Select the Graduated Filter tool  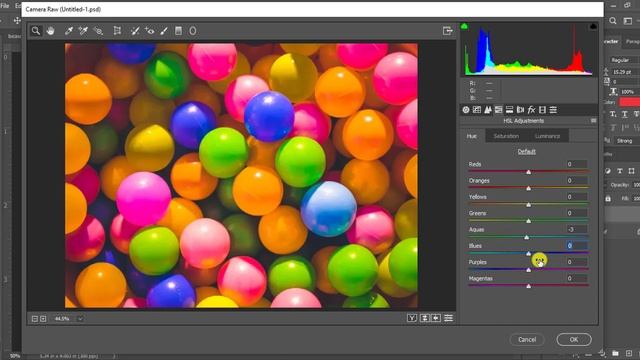pyautogui.click(x=178, y=31)
